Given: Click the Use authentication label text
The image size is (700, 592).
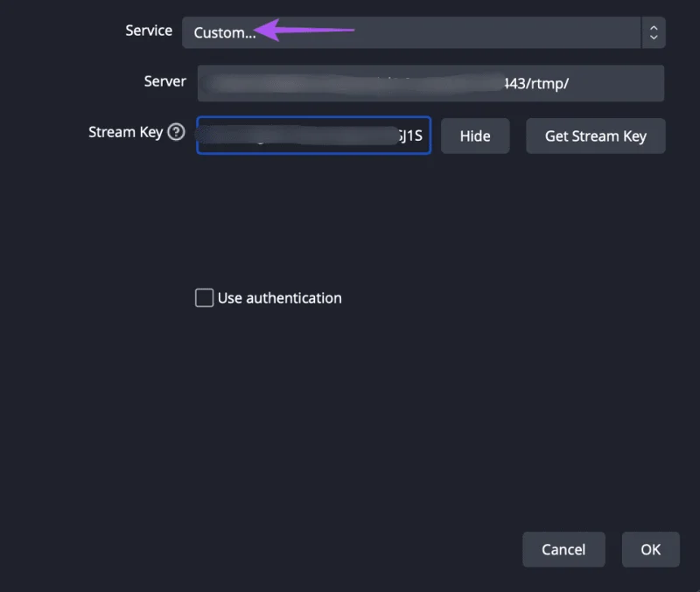Looking at the screenshot, I should tap(279, 298).
